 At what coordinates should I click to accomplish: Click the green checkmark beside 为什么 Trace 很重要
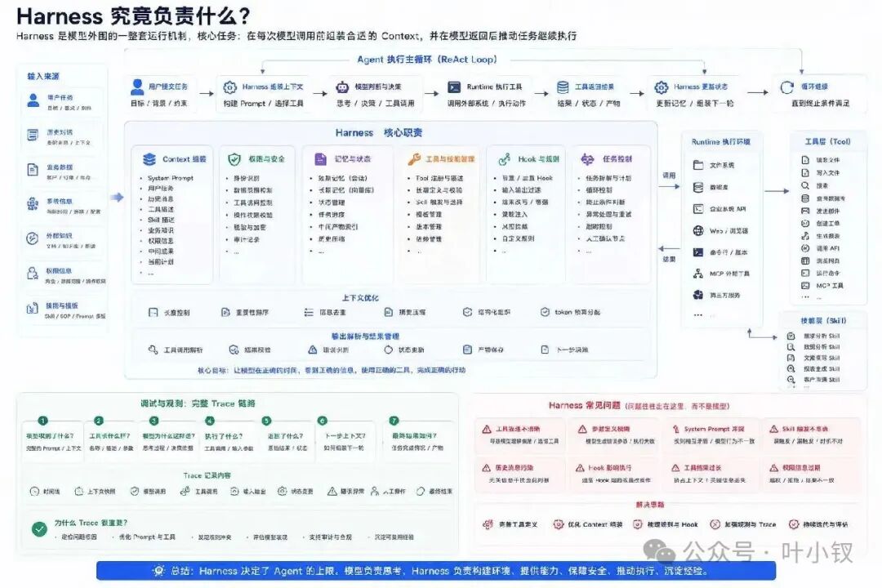pyautogui.click(x=39, y=529)
